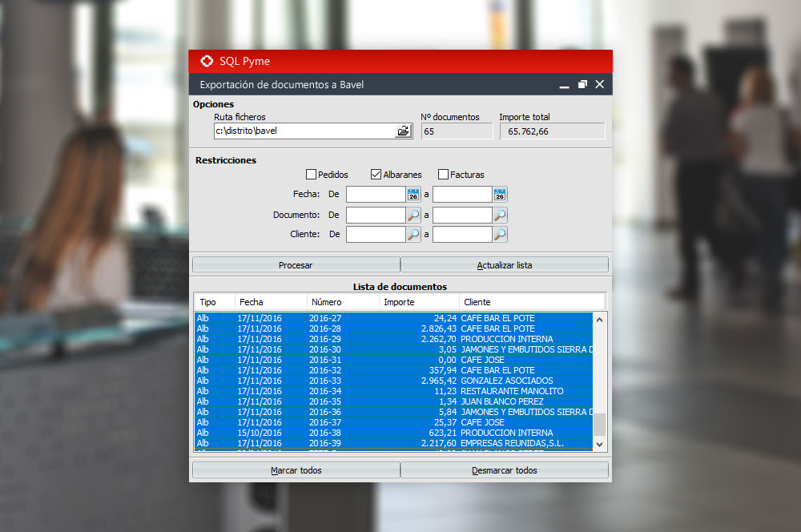The height and width of the screenshot is (532, 801).
Task: Sort the list by Importe column header
Action: (399, 302)
